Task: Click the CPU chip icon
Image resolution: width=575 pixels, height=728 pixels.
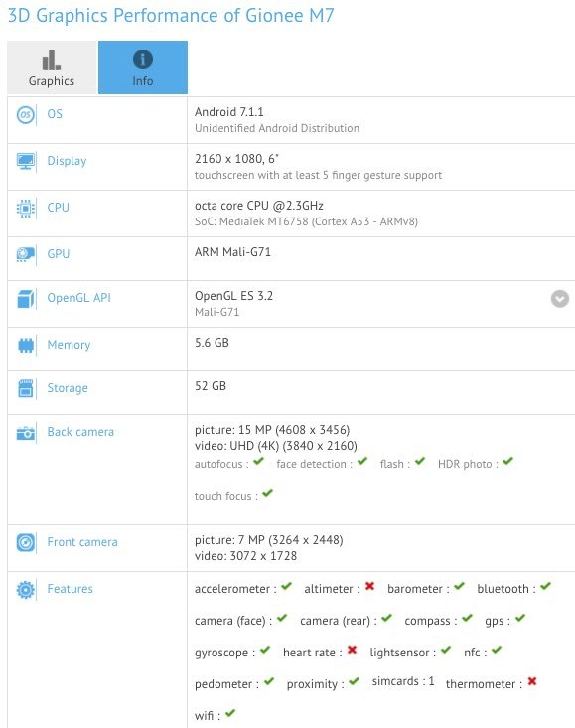Action: click(26, 208)
